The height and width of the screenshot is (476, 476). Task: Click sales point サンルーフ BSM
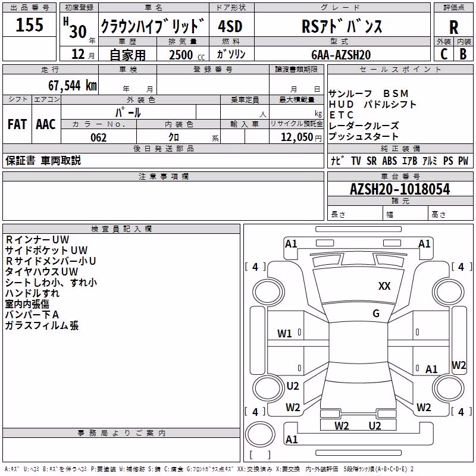tap(368, 93)
